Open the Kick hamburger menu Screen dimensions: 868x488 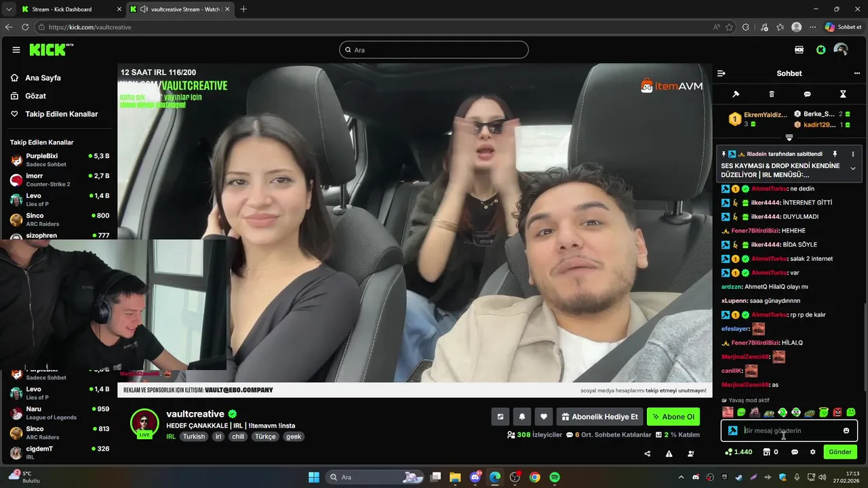point(16,49)
